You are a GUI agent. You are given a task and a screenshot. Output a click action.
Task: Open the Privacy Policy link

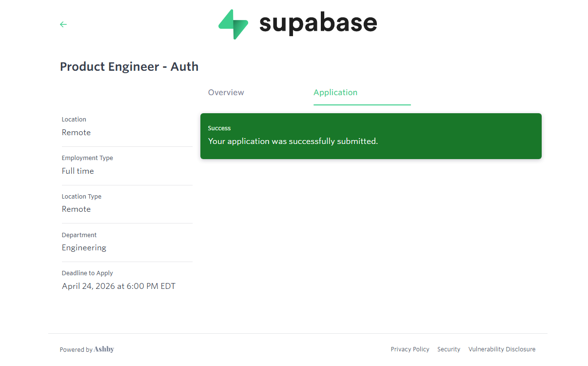coord(410,349)
